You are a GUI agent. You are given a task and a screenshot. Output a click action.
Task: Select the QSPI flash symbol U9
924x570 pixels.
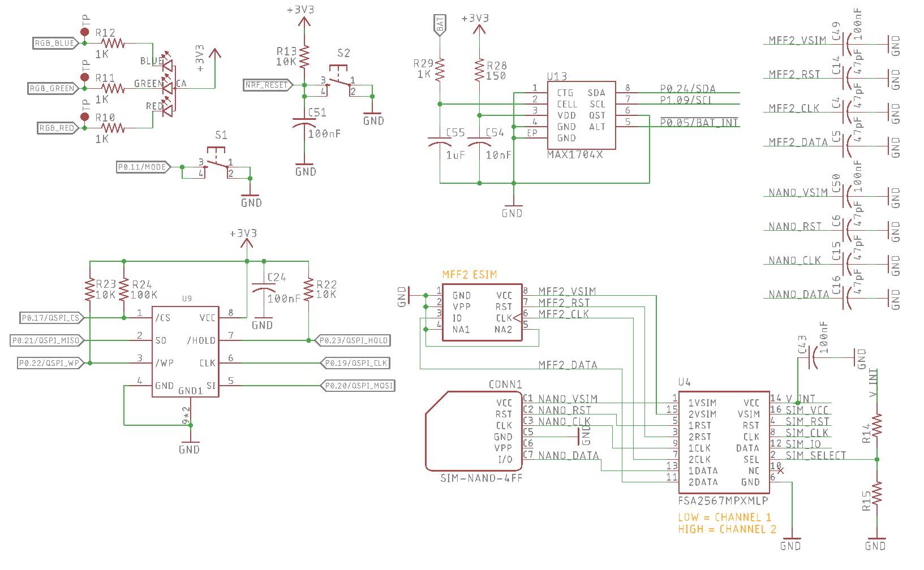(185, 351)
